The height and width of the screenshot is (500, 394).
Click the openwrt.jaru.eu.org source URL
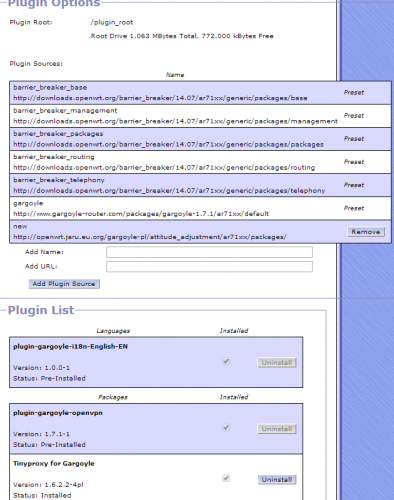tap(150, 237)
